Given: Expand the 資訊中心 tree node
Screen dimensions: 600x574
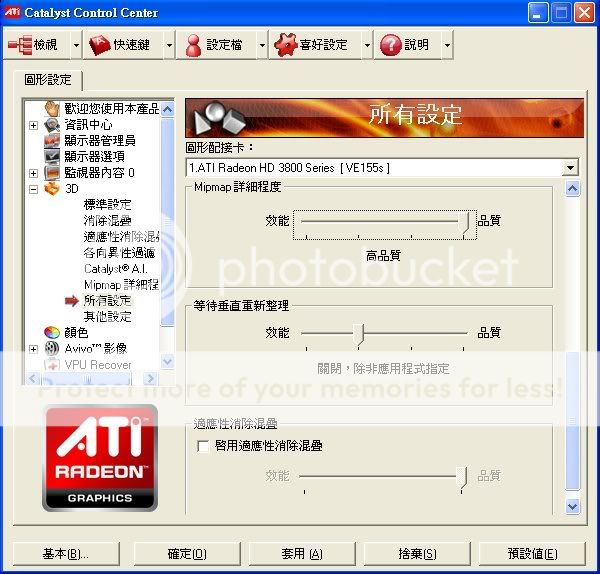Looking at the screenshot, I should 33,125.
